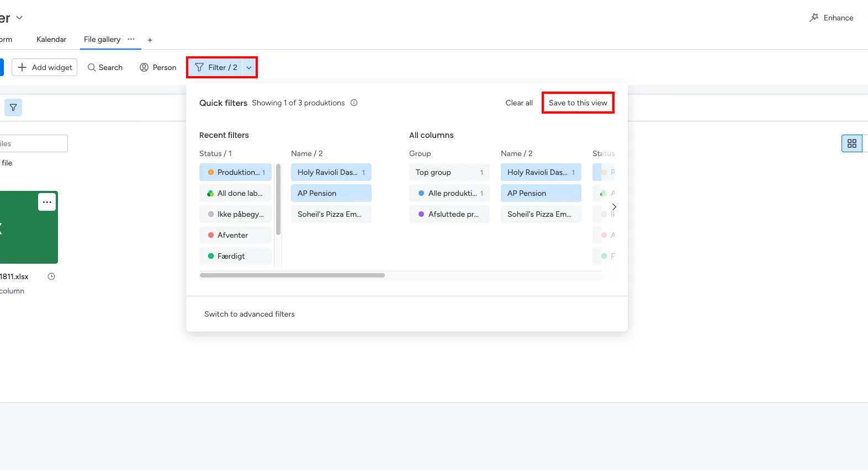Click the clock icon beside 1811.xlsx

pos(51,276)
